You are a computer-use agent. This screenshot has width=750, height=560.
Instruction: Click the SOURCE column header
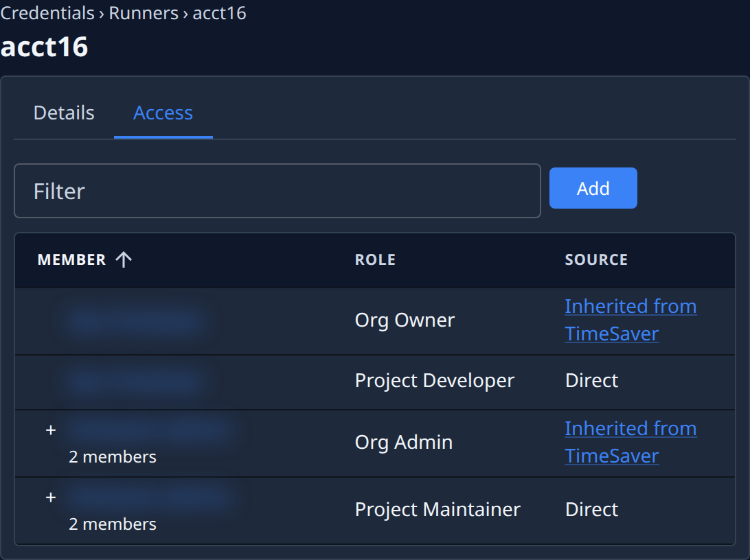(596, 259)
